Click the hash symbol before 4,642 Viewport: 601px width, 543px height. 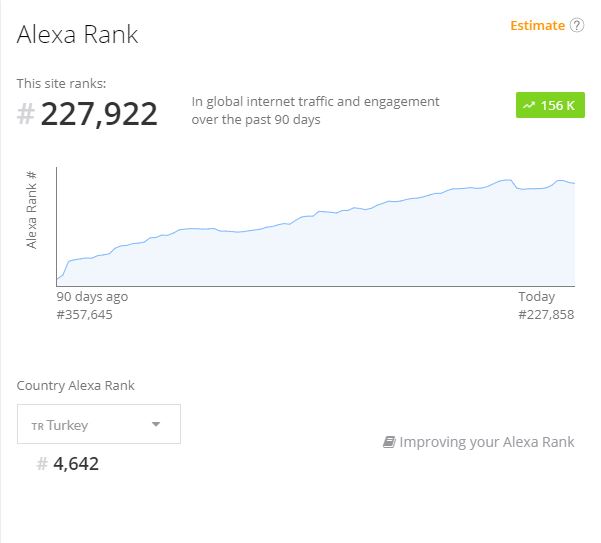tap(42, 464)
